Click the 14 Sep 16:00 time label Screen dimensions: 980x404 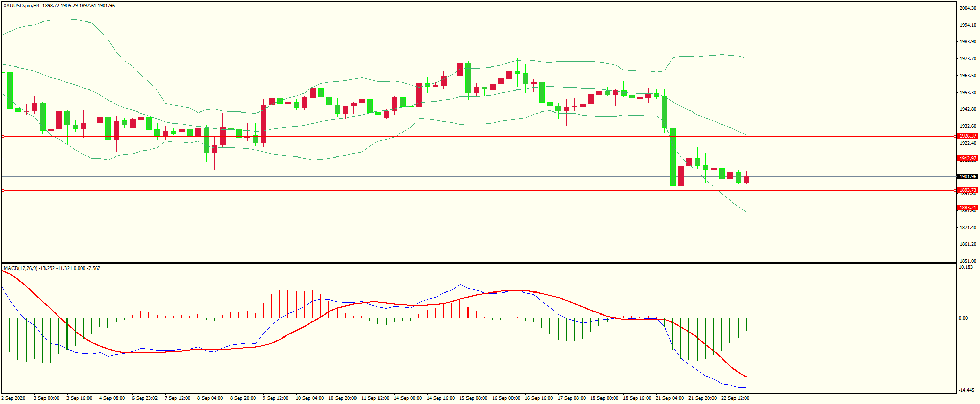point(440,398)
